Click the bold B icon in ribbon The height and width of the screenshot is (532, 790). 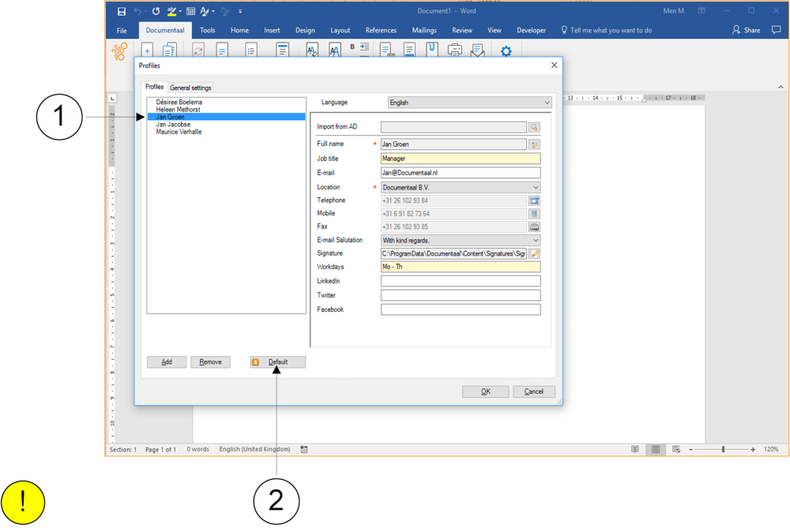tap(352, 47)
